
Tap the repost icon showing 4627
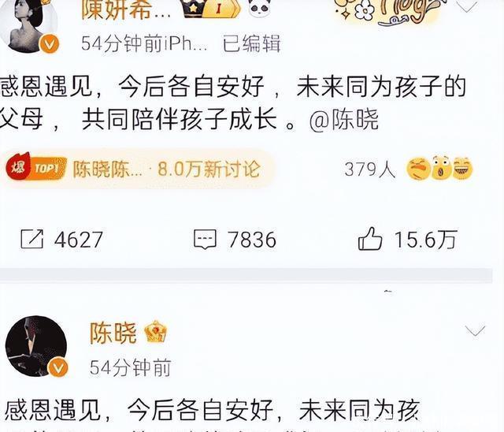click(x=31, y=239)
